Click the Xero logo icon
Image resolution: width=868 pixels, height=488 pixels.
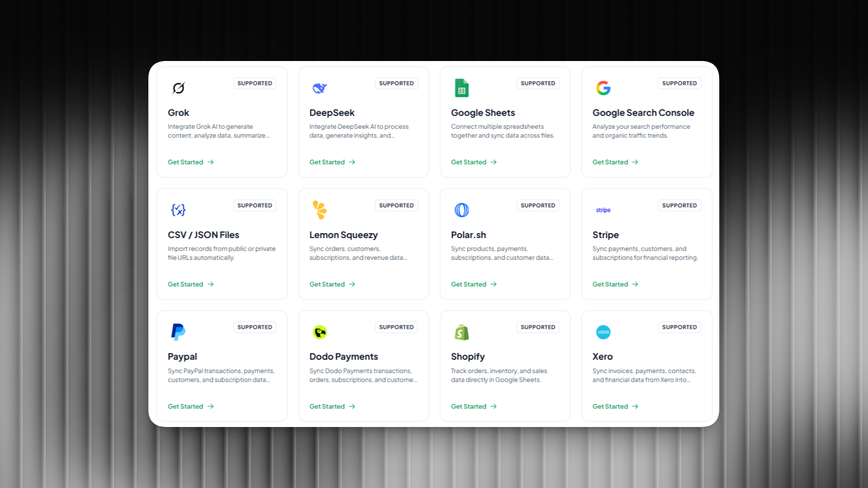coord(603,332)
